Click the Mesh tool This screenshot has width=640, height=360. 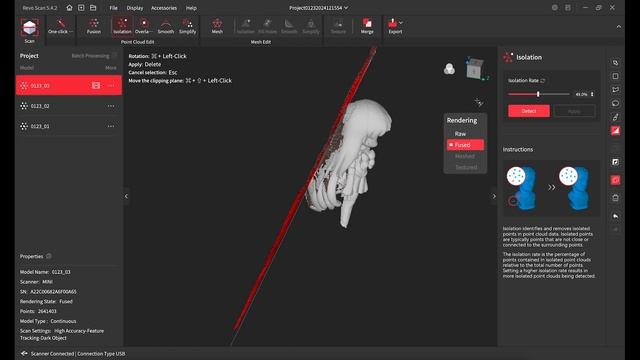[217, 27]
